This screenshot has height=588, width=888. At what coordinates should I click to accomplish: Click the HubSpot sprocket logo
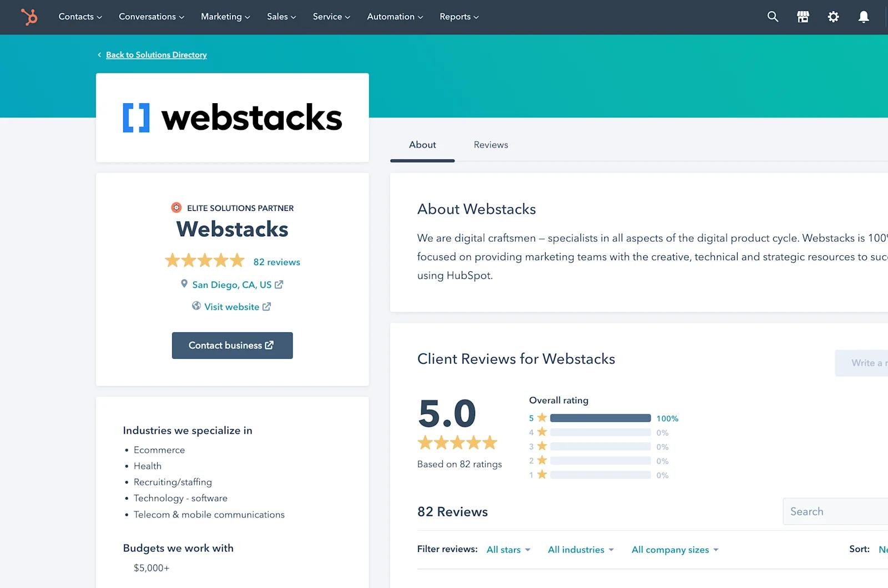point(29,17)
